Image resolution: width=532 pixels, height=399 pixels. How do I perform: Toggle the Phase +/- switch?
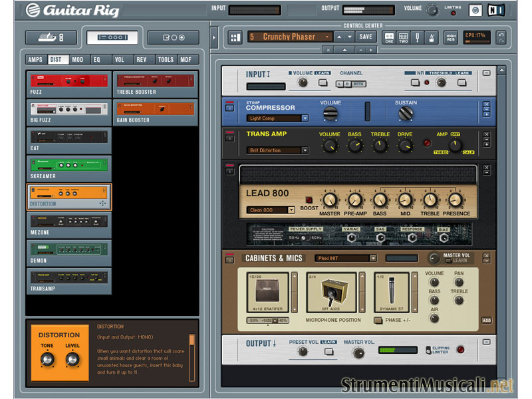coord(378,320)
